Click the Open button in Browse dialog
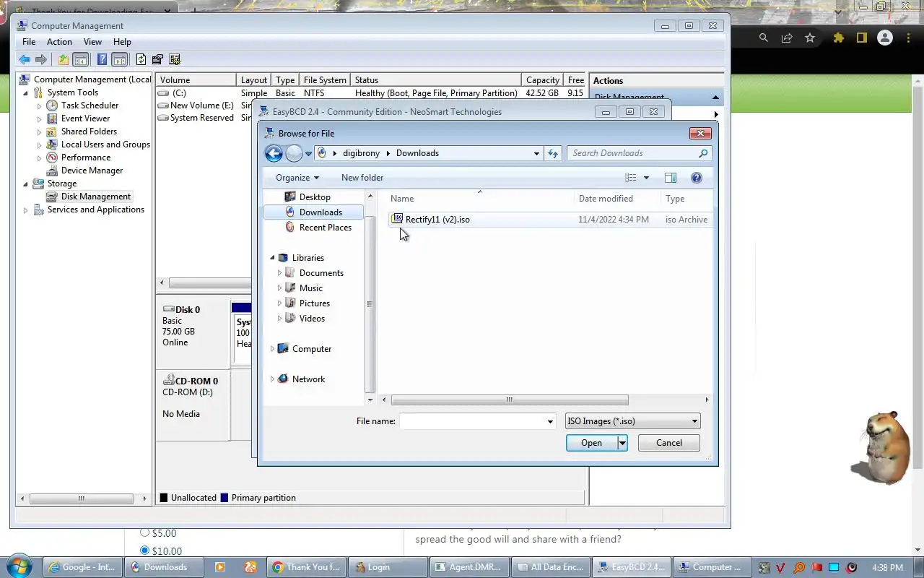The image size is (924, 578). click(x=591, y=443)
